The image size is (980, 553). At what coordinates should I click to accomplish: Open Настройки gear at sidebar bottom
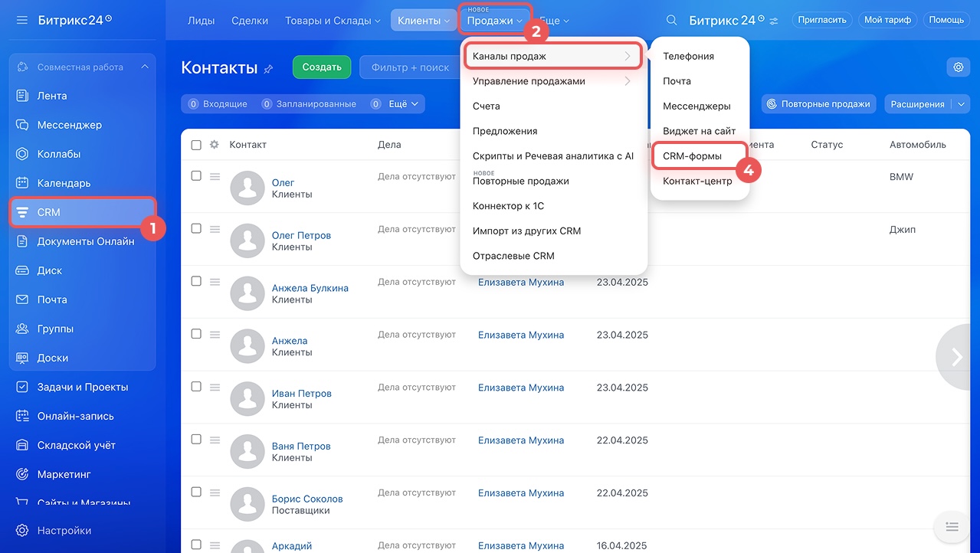point(22,530)
